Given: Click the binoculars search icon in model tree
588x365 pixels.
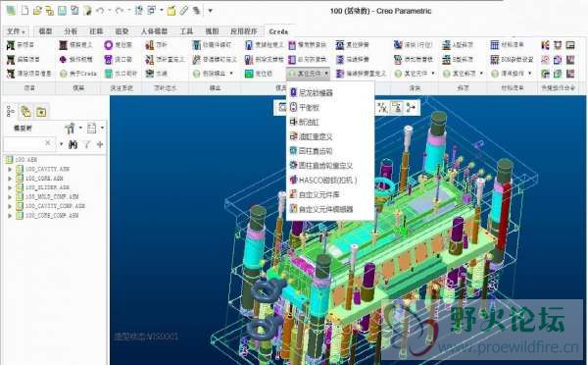Looking at the screenshot, I should coord(73,144).
